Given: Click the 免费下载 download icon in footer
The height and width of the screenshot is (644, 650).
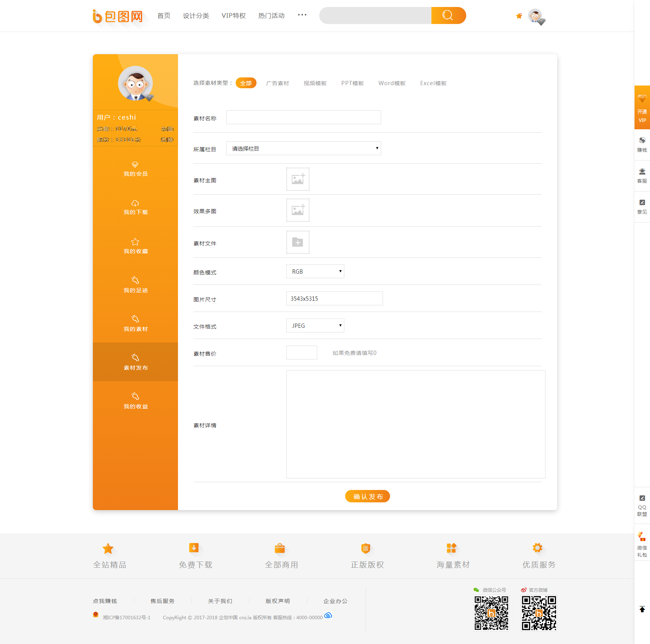Looking at the screenshot, I should pos(194,548).
